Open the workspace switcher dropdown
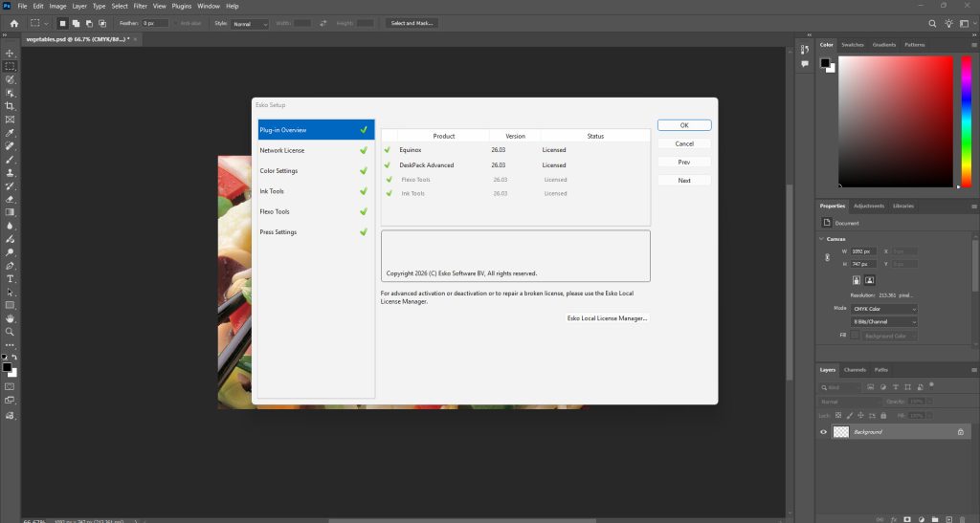Viewport: 980px width, 523px height. click(x=967, y=23)
